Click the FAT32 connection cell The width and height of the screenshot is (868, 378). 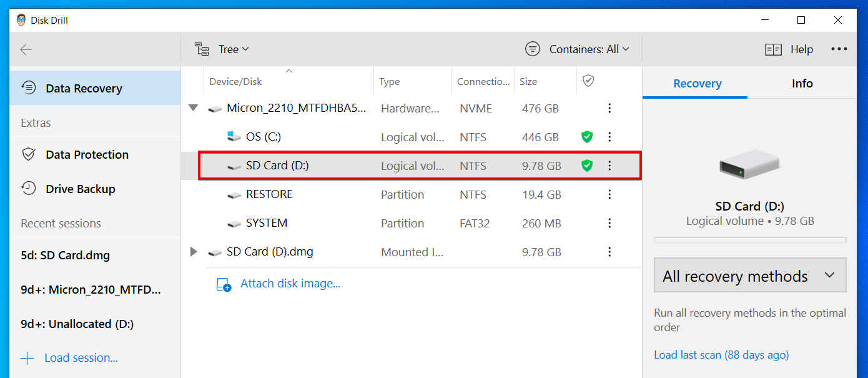pos(475,224)
